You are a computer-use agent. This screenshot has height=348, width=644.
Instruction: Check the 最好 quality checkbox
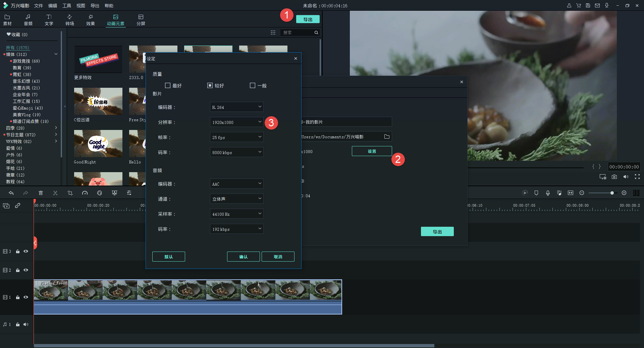(x=168, y=85)
